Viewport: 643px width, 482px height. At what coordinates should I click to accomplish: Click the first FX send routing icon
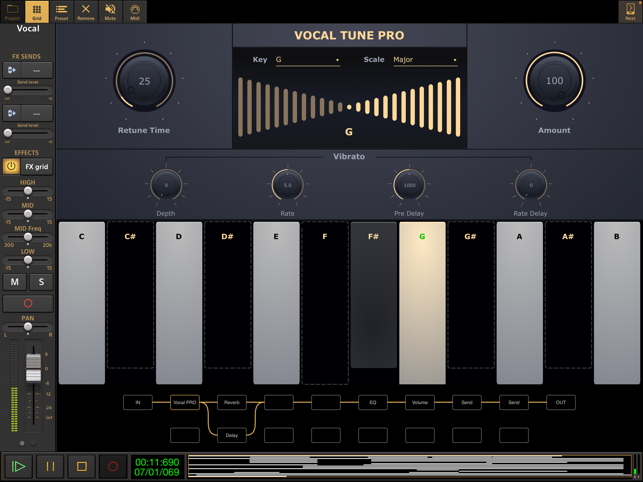[x=11, y=70]
